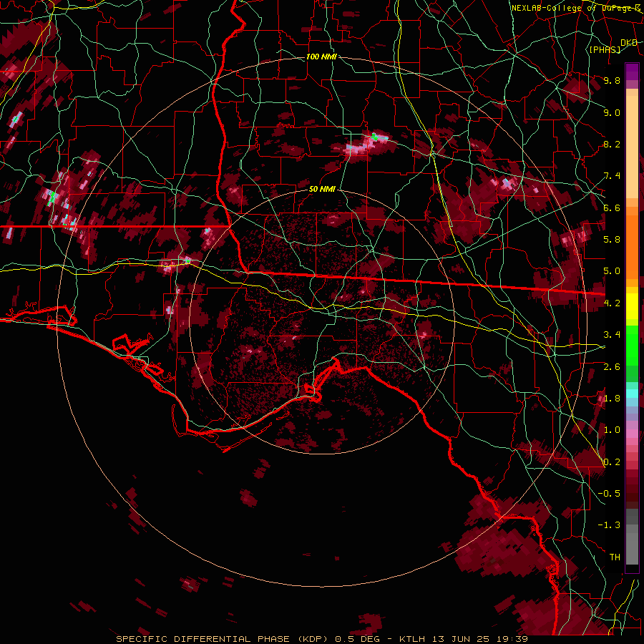This screenshot has width=644, height=644.
Task: Click the 9.0 value on the color scale
Action: coord(612,112)
